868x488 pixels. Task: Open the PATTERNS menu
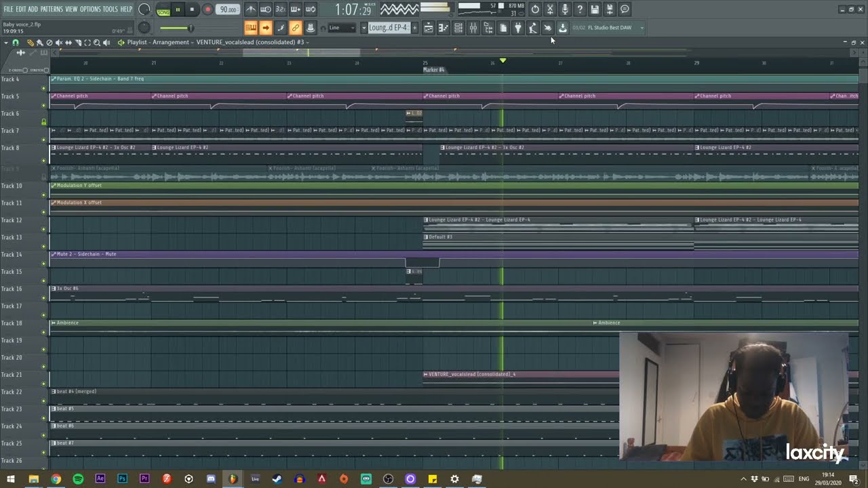pyautogui.click(x=52, y=9)
